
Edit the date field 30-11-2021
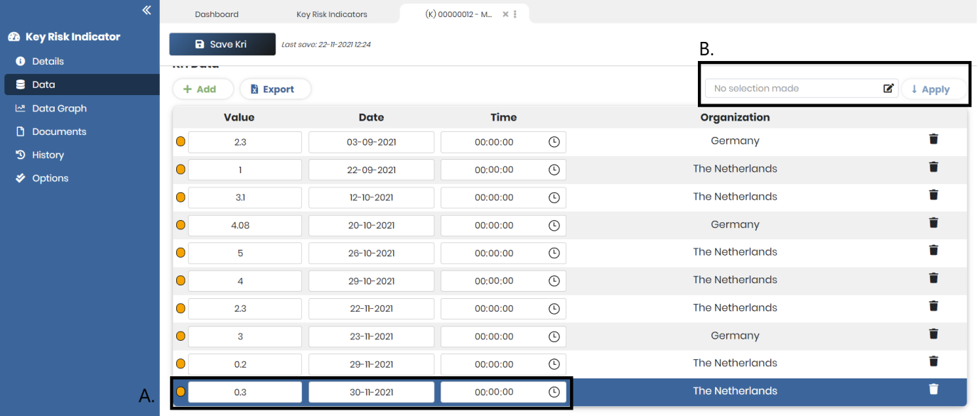[371, 392]
